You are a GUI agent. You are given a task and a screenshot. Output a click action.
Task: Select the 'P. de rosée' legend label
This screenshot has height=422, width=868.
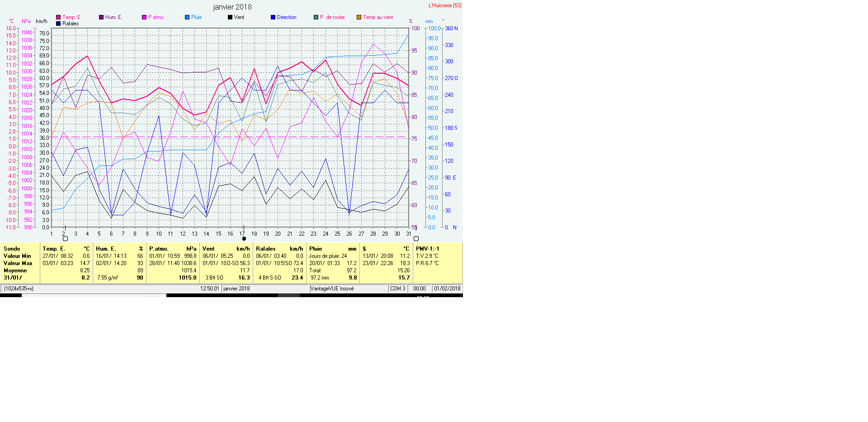pyautogui.click(x=332, y=17)
